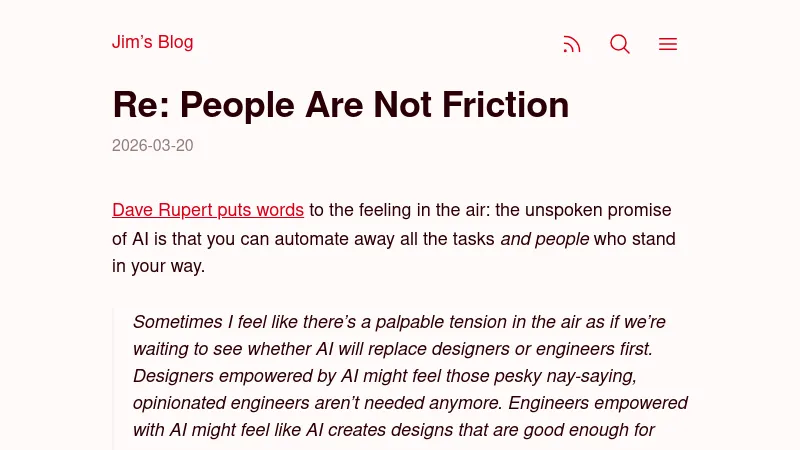Screen dimensions: 800x450
Task: Click the phrase "opinionated engineers"
Action: (218, 403)
